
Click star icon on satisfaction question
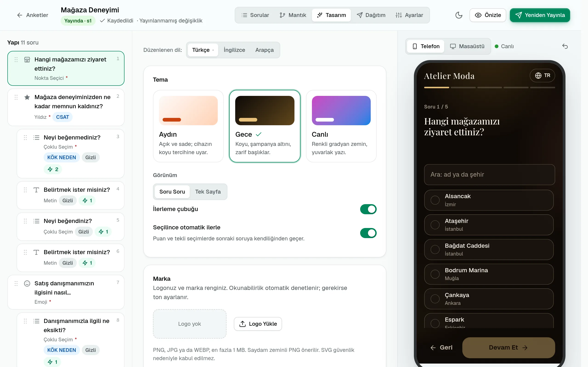tap(27, 97)
